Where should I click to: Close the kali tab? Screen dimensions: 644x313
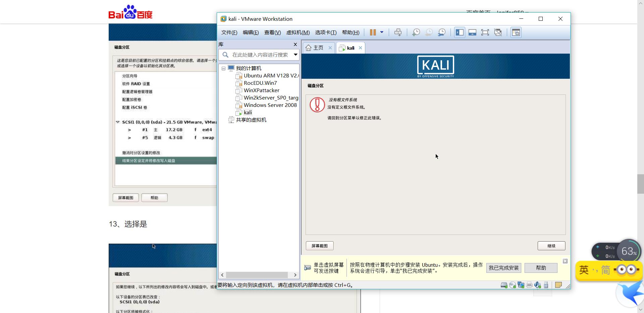click(360, 48)
